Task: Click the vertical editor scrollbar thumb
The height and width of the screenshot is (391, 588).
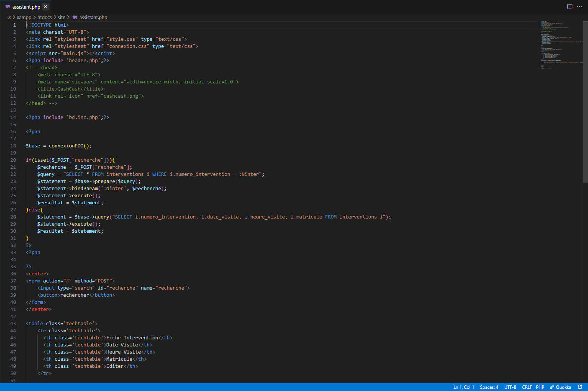Action: [585, 101]
